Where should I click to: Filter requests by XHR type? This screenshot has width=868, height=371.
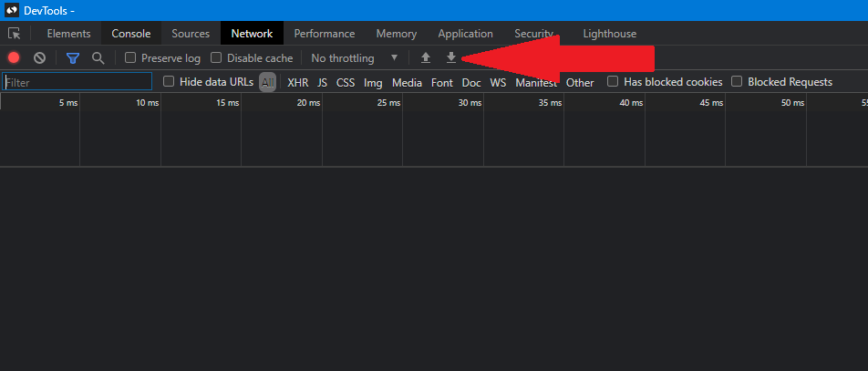(297, 83)
